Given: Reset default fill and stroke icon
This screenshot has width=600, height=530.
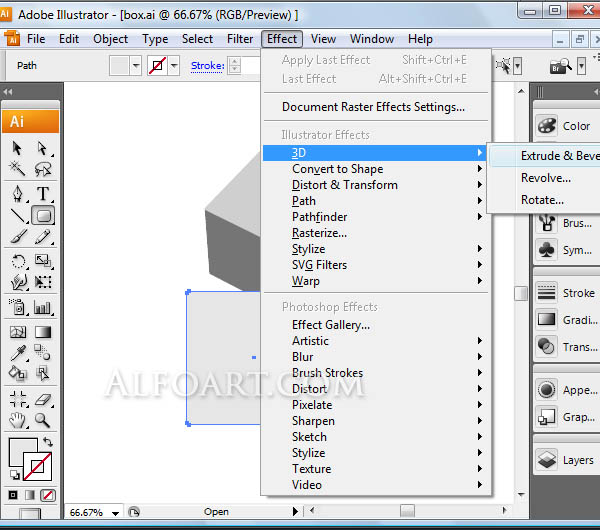Looking at the screenshot, I should (15, 475).
